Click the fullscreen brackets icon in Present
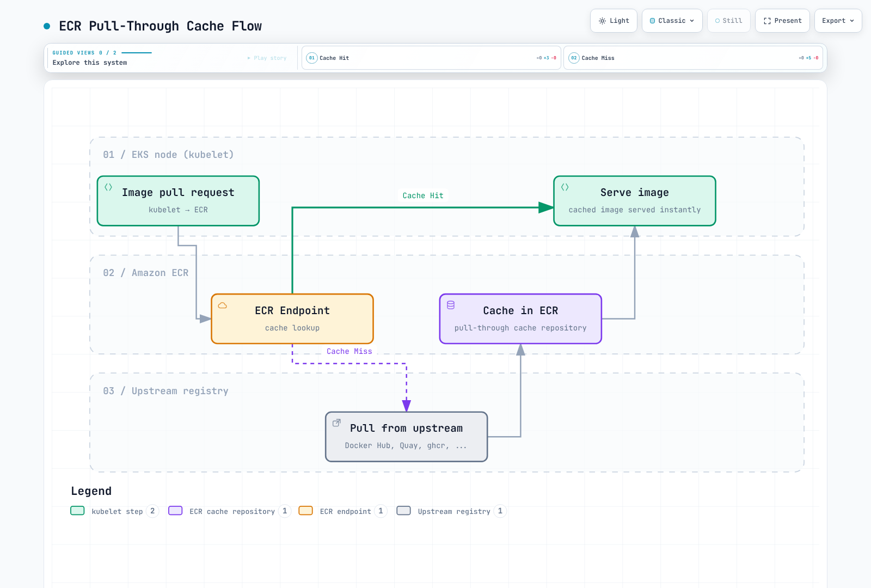Viewport: 871px width, 588px height. coord(767,21)
